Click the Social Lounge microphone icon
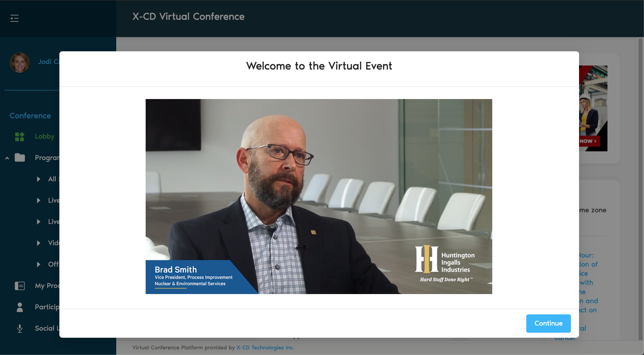Viewport: 644px width, 355px height. point(20,328)
